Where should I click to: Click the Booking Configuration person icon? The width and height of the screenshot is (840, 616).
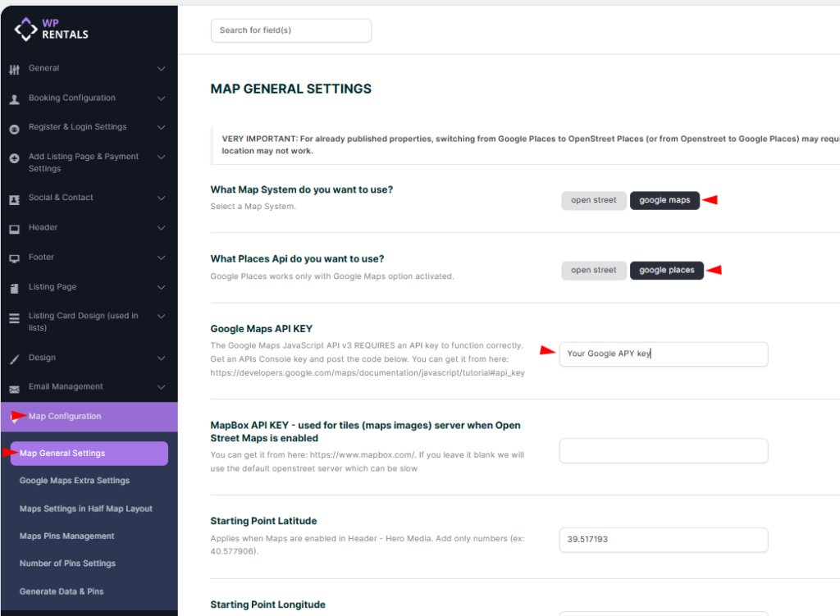tap(15, 99)
